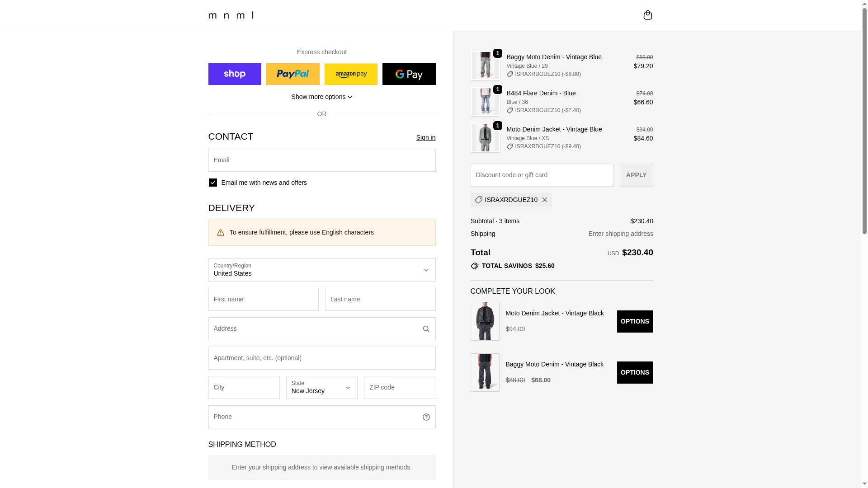
Task: Click the Baggy Moto Denim Vintage Blue thumbnail
Action: point(485,66)
